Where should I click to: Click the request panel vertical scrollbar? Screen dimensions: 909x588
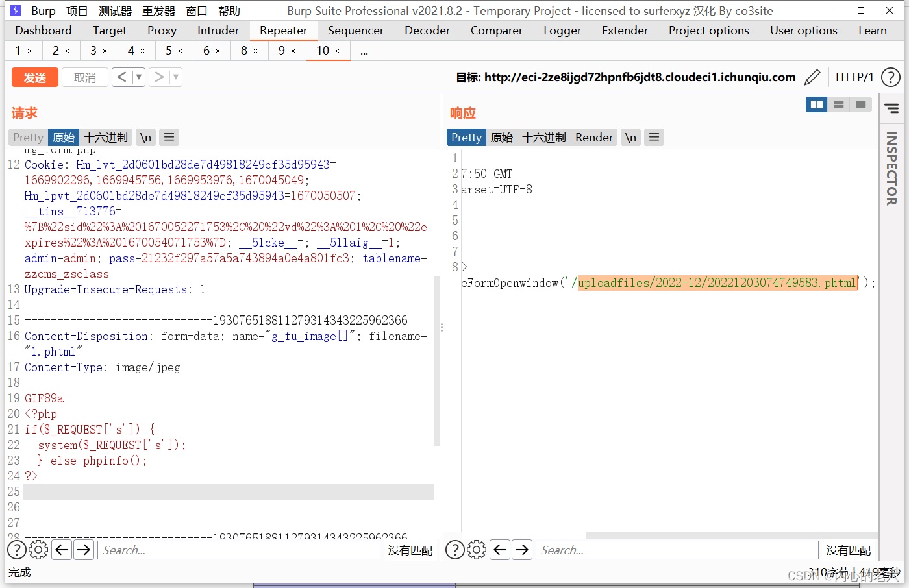tap(437, 361)
